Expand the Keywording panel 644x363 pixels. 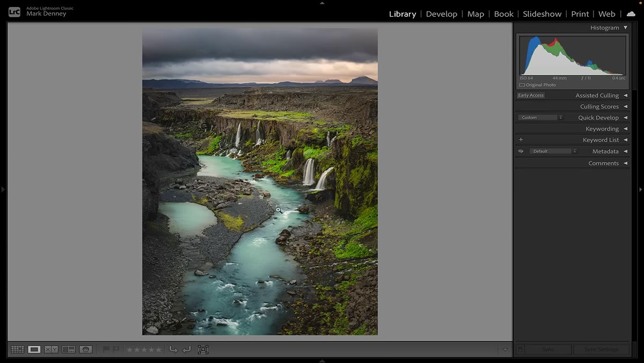[625, 129]
